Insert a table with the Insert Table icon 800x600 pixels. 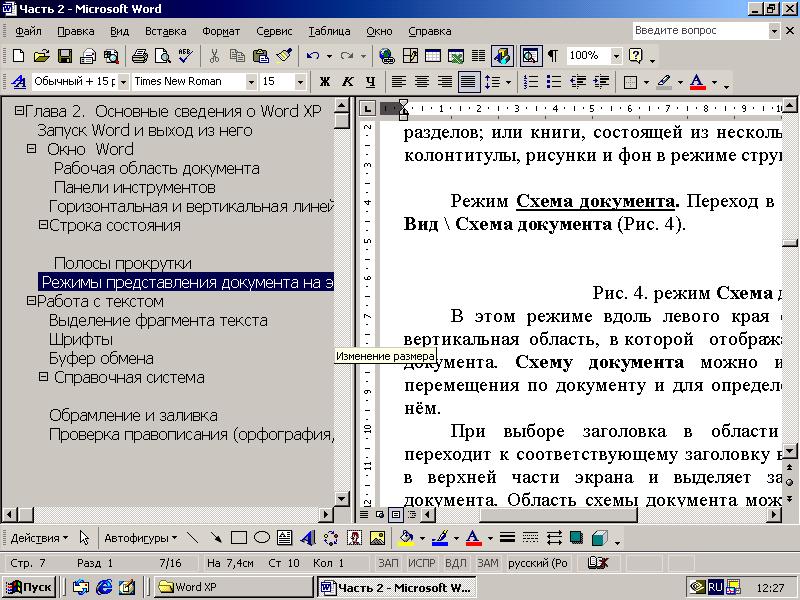433,56
